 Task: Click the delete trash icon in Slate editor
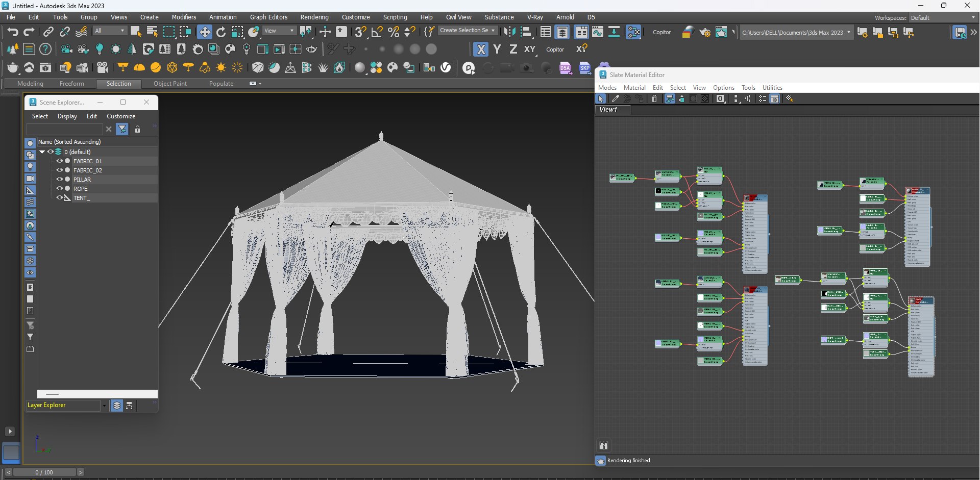point(654,99)
